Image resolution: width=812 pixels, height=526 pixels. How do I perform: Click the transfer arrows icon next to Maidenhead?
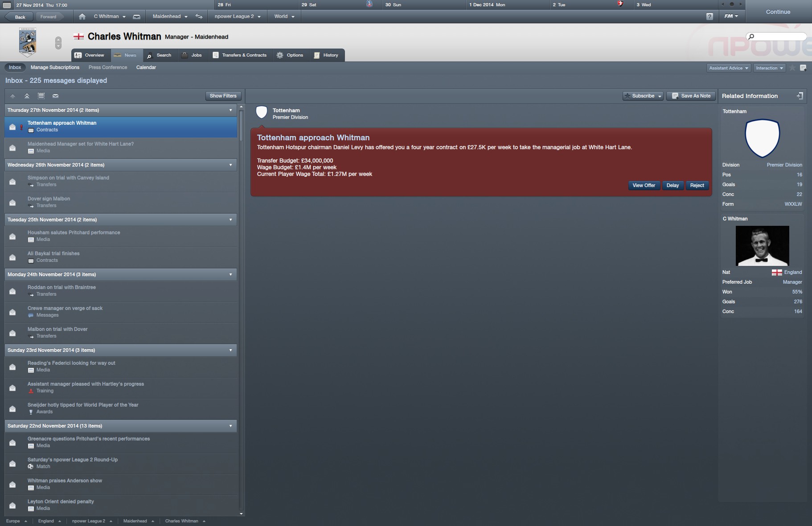coord(199,16)
